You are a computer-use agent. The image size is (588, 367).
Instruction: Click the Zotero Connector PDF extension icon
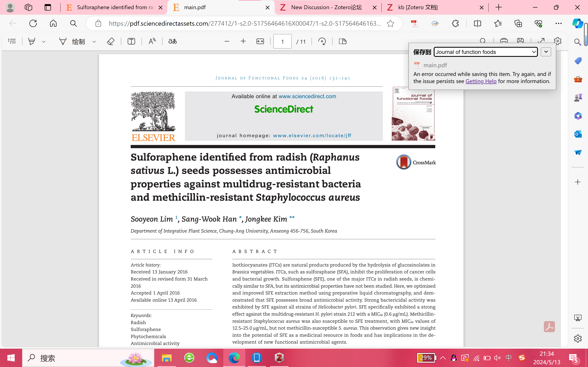click(x=415, y=24)
